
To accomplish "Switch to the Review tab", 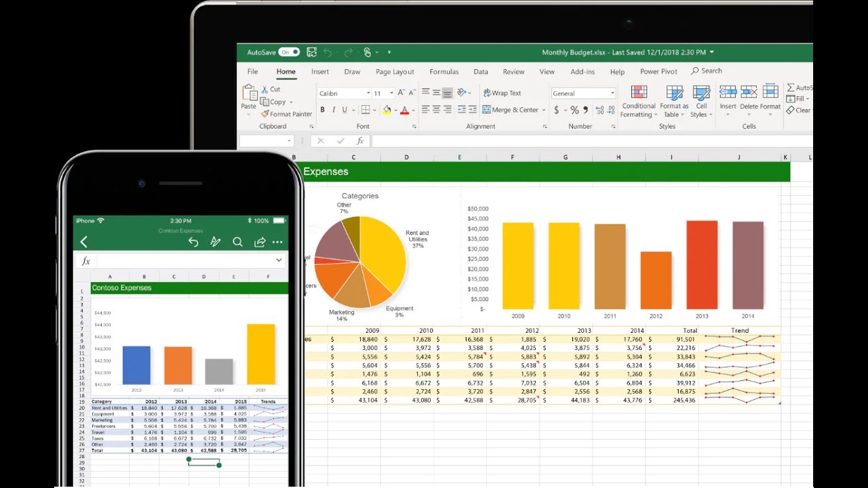I will (513, 72).
